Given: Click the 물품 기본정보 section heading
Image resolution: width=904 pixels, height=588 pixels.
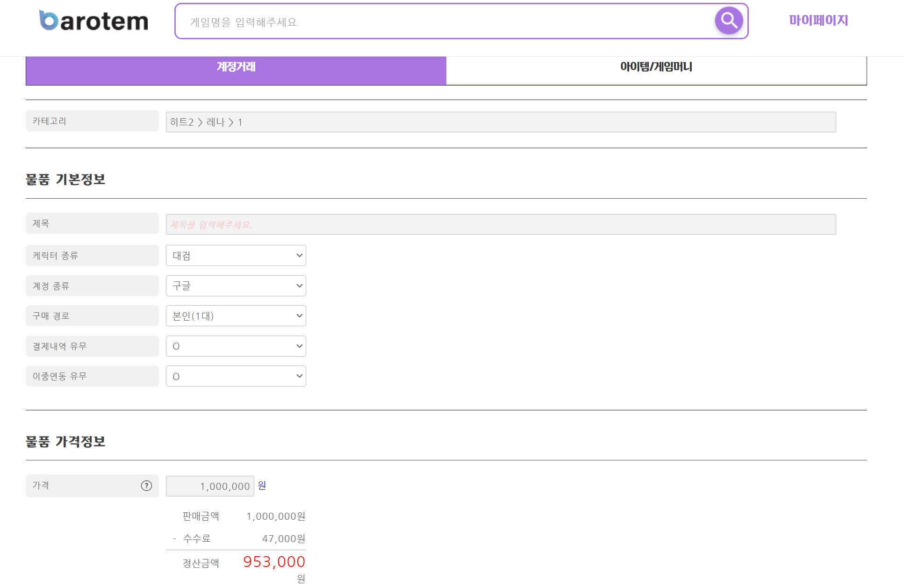Looking at the screenshot, I should pyautogui.click(x=65, y=179).
